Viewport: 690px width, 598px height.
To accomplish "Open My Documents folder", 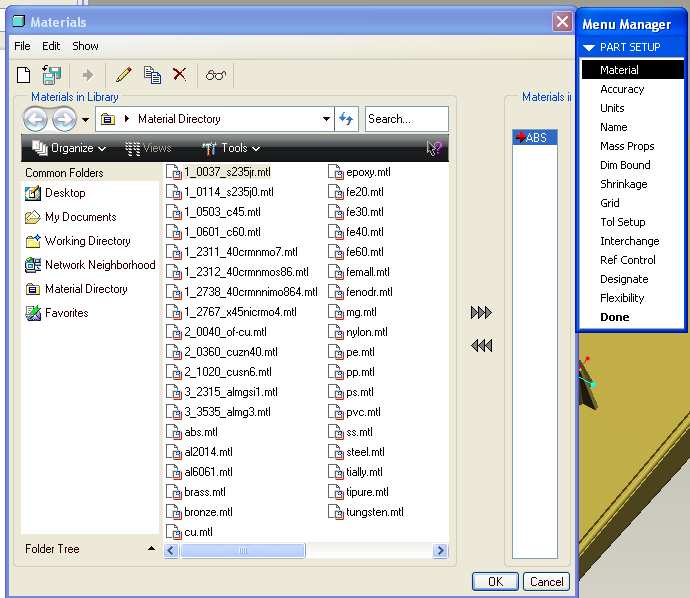I will point(71,217).
